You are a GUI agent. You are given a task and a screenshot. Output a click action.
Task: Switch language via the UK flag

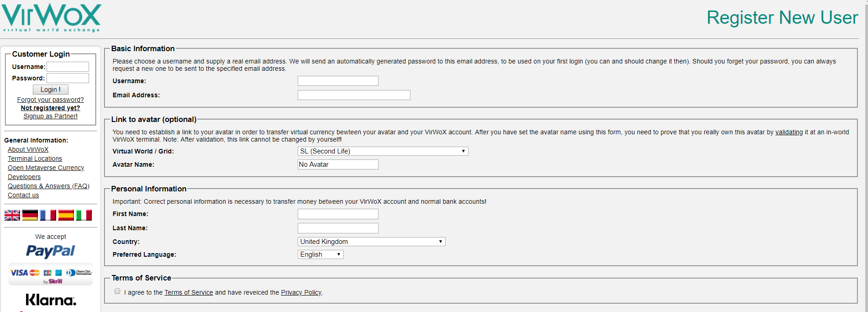(12, 215)
